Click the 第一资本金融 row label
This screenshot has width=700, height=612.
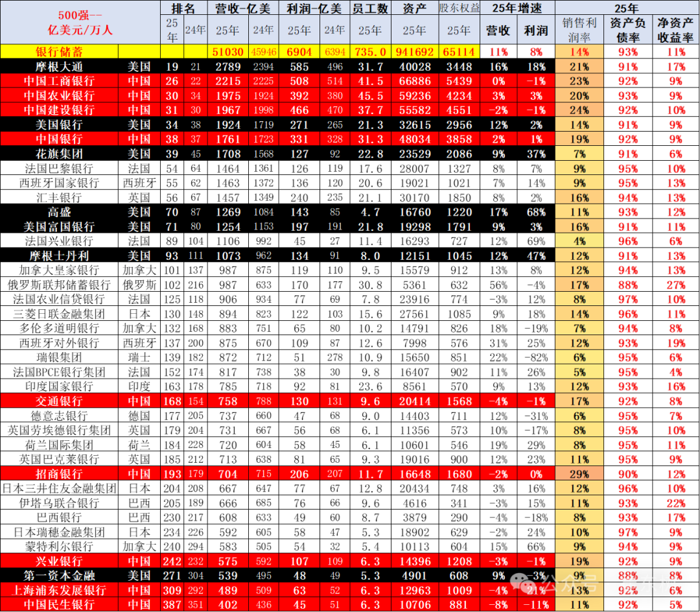pyautogui.click(x=59, y=576)
